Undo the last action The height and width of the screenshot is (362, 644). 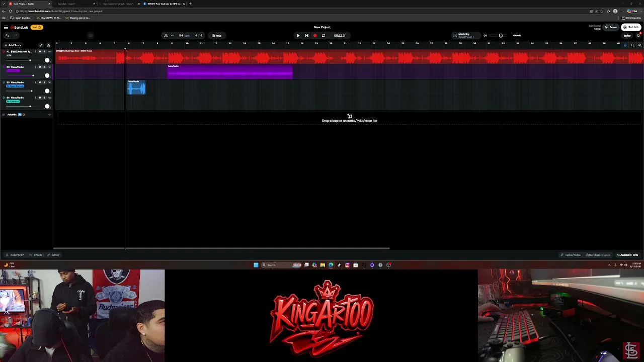coord(7,36)
